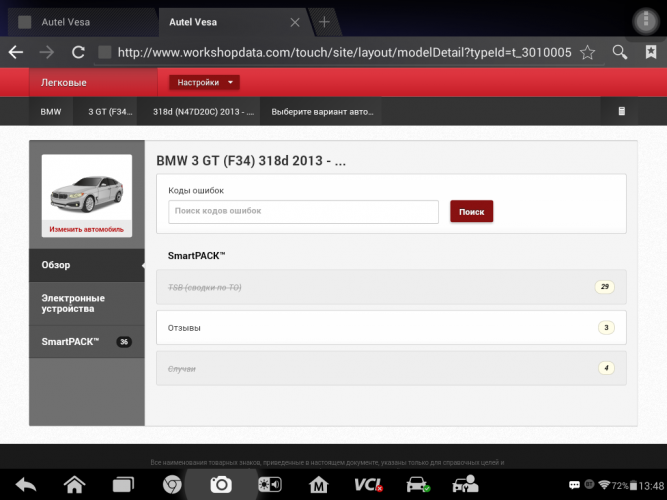Open SmartPACK sidebar item
The height and width of the screenshot is (500, 667).
click(87, 342)
